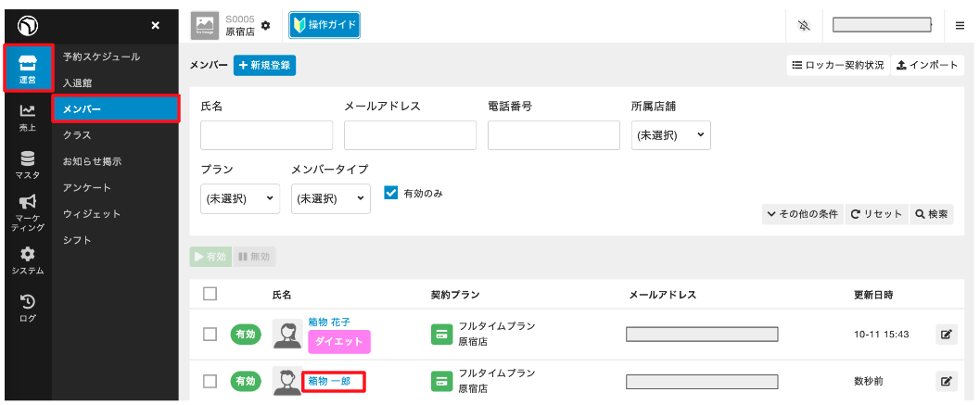This screenshot has width=980, height=405.
Task: Open the 所属店舗 dropdown
Action: [670, 135]
